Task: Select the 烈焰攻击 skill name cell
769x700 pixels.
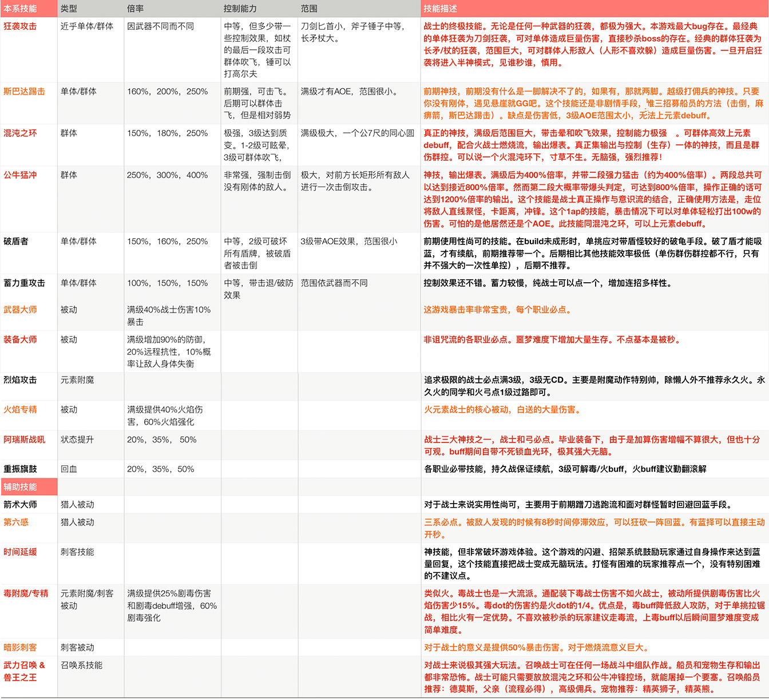Action: click(x=29, y=386)
